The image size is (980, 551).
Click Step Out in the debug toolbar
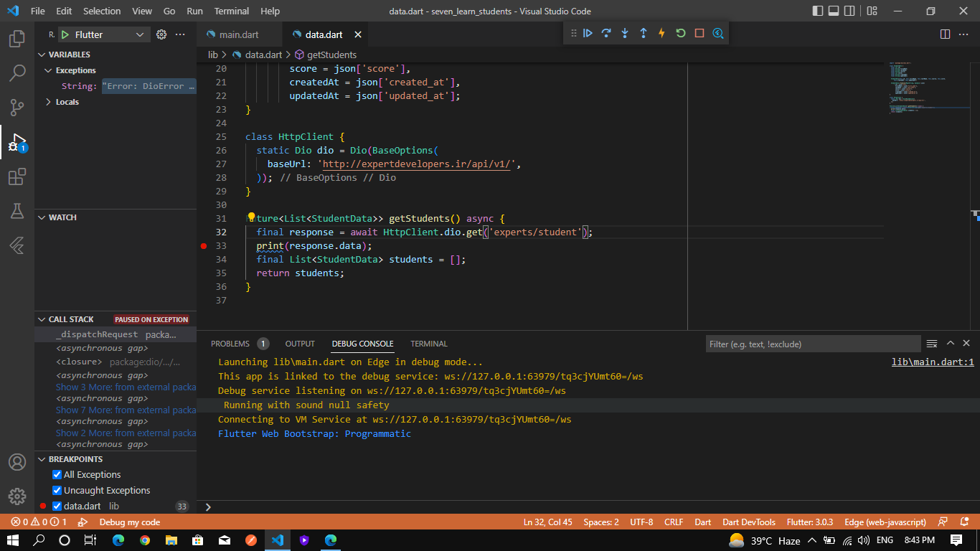tap(644, 34)
